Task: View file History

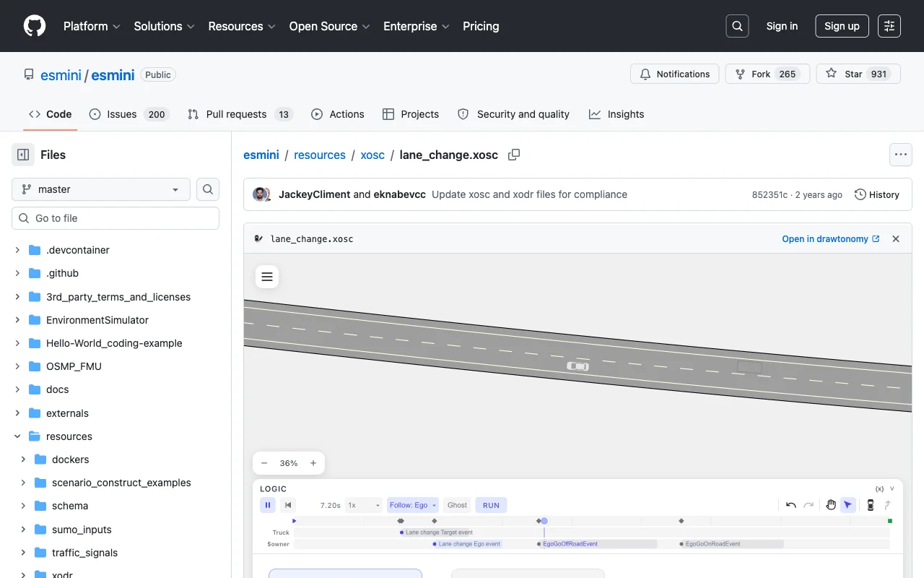Action: (x=877, y=194)
